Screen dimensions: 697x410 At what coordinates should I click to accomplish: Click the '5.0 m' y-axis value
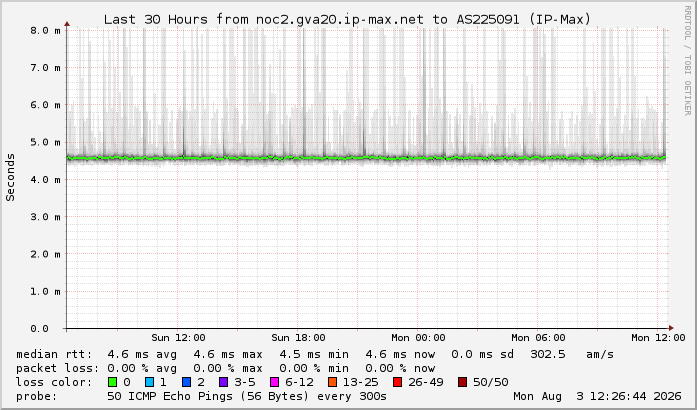[45, 142]
